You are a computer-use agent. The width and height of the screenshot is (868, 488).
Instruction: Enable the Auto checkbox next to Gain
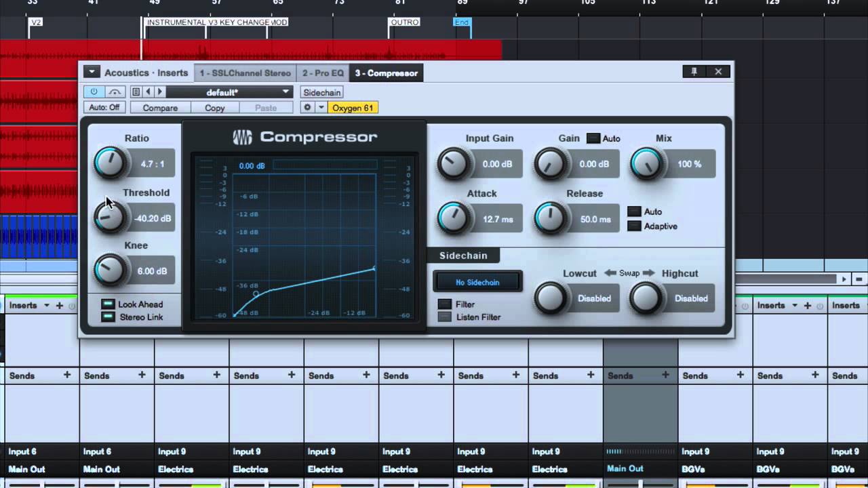(x=593, y=138)
